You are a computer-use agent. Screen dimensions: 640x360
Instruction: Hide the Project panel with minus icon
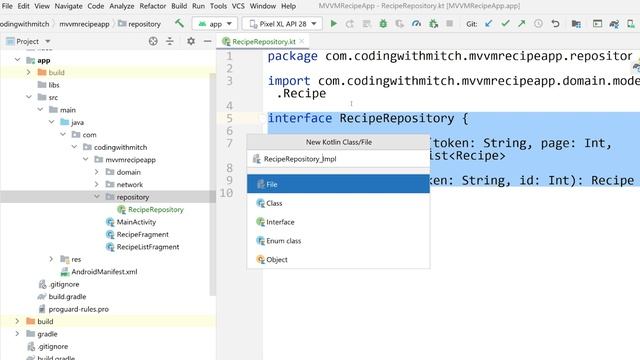(x=207, y=41)
